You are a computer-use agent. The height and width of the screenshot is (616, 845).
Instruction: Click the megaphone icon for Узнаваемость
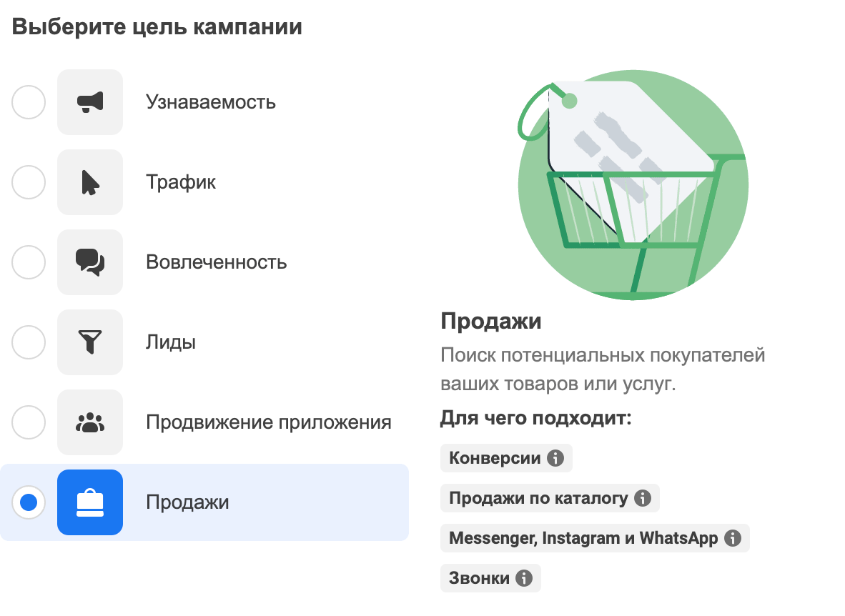point(90,102)
